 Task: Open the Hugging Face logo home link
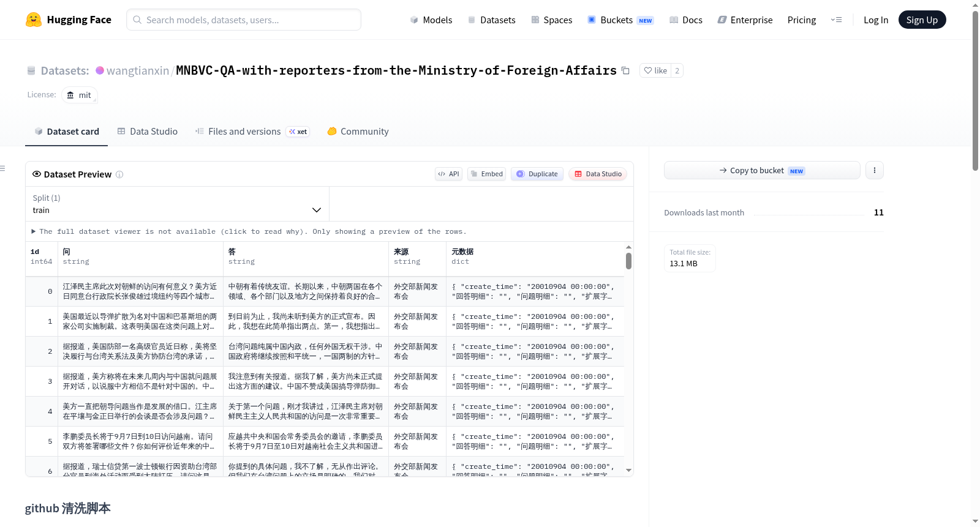(x=69, y=20)
